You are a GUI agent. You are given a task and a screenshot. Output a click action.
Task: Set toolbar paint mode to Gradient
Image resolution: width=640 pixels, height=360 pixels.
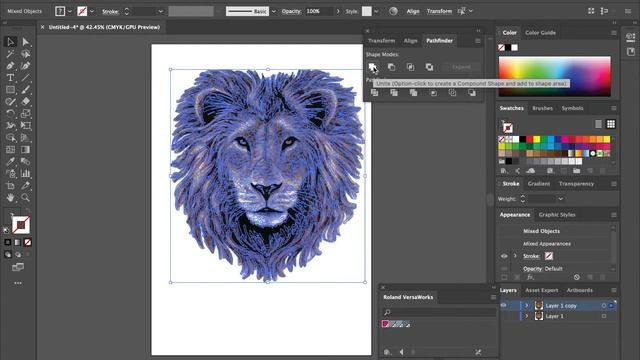coord(18,242)
